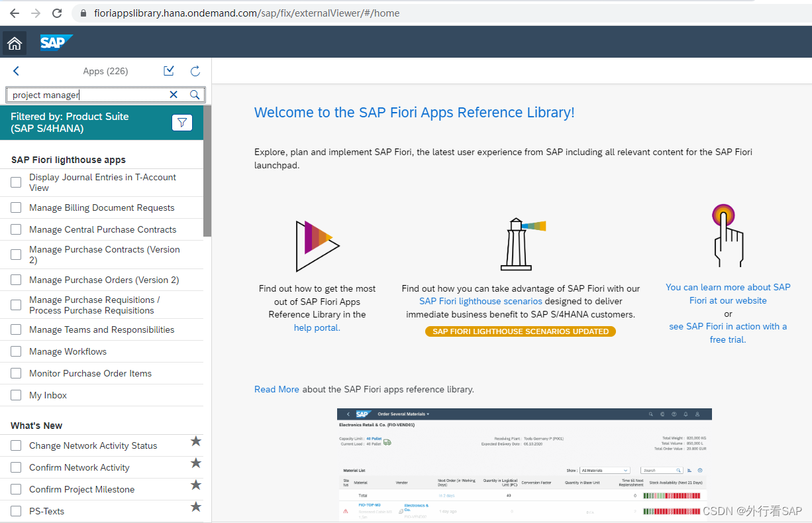Click the Welcome to SAP Fiori Apps heading
The height and width of the screenshot is (523, 812).
click(415, 113)
